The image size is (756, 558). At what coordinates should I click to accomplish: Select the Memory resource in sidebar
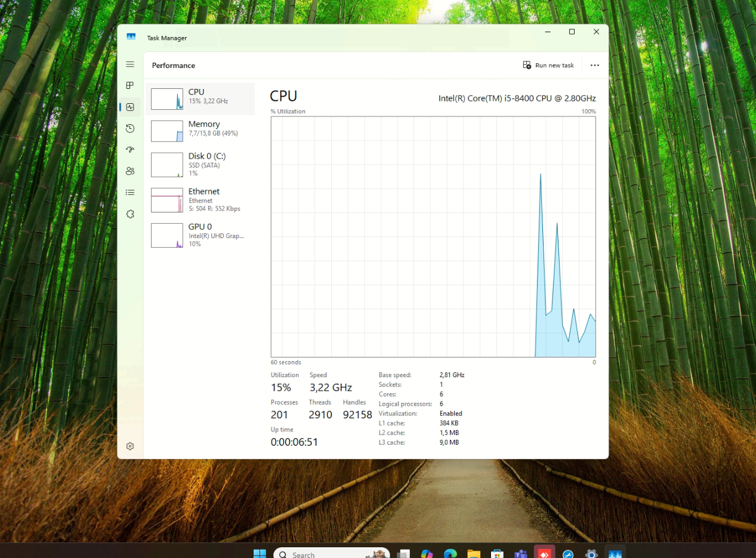200,131
